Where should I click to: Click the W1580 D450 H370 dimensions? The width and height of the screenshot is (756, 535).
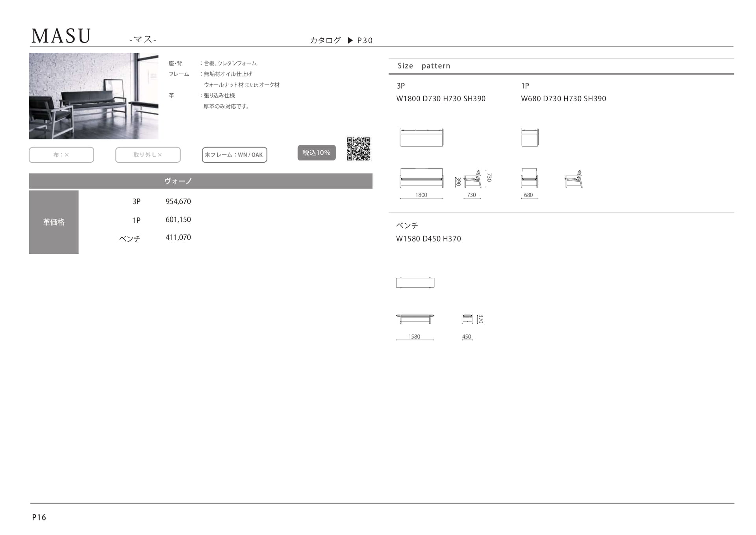click(428, 239)
